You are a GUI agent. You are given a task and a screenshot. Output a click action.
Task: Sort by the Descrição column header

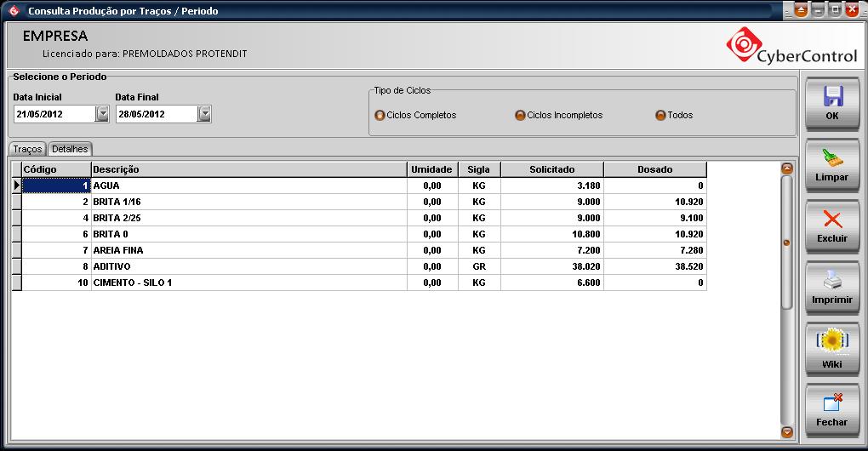click(248, 169)
